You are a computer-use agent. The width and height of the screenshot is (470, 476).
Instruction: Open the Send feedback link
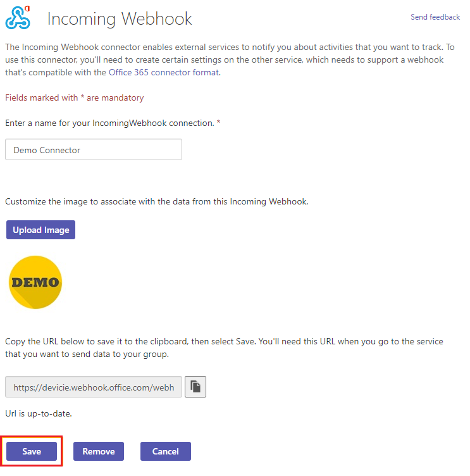tap(435, 17)
